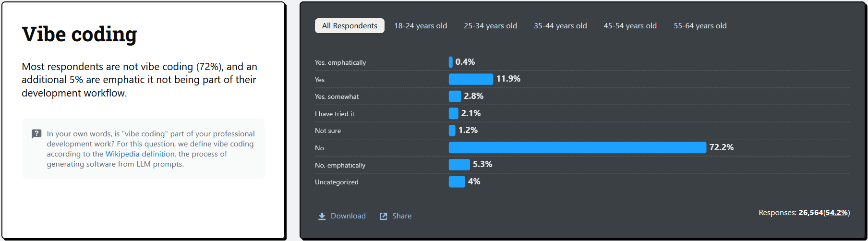868x241 pixels.
Task: Open the 55-64 years old tab
Action: pos(700,26)
